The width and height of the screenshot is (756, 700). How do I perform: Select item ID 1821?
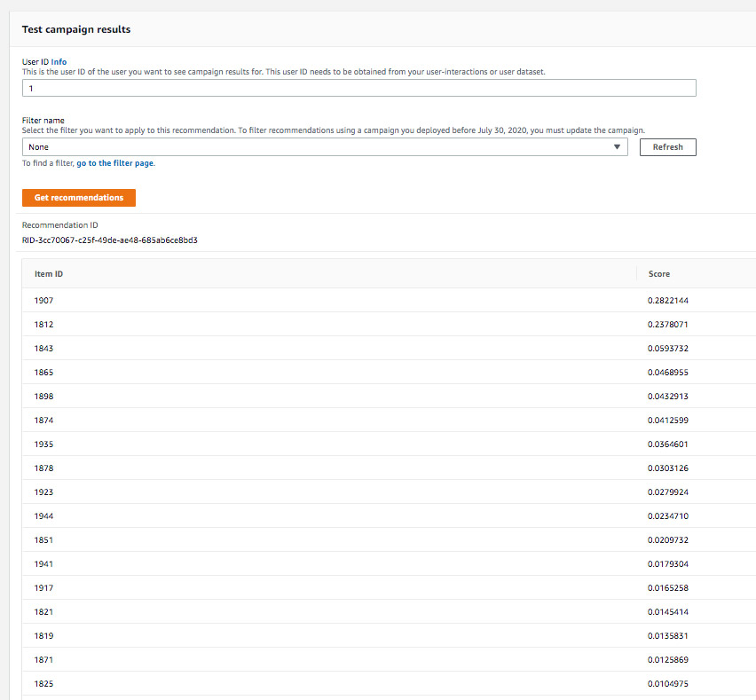click(43, 612)
